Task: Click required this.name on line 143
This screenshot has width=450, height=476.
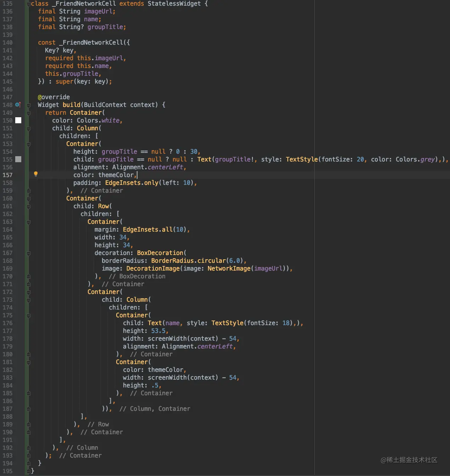Action: 77,66
